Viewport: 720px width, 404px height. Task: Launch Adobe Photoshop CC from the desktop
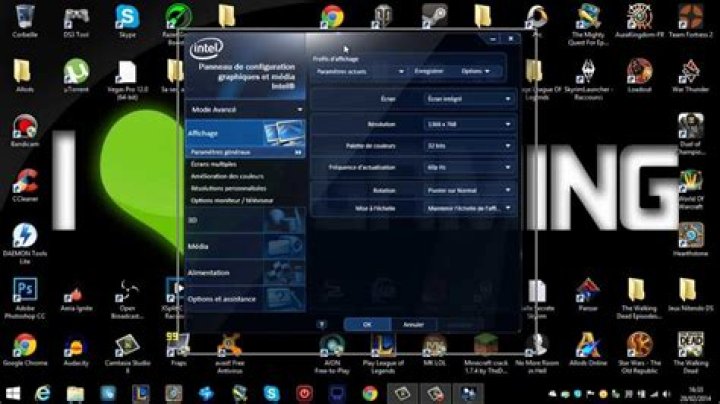(25, 290)
